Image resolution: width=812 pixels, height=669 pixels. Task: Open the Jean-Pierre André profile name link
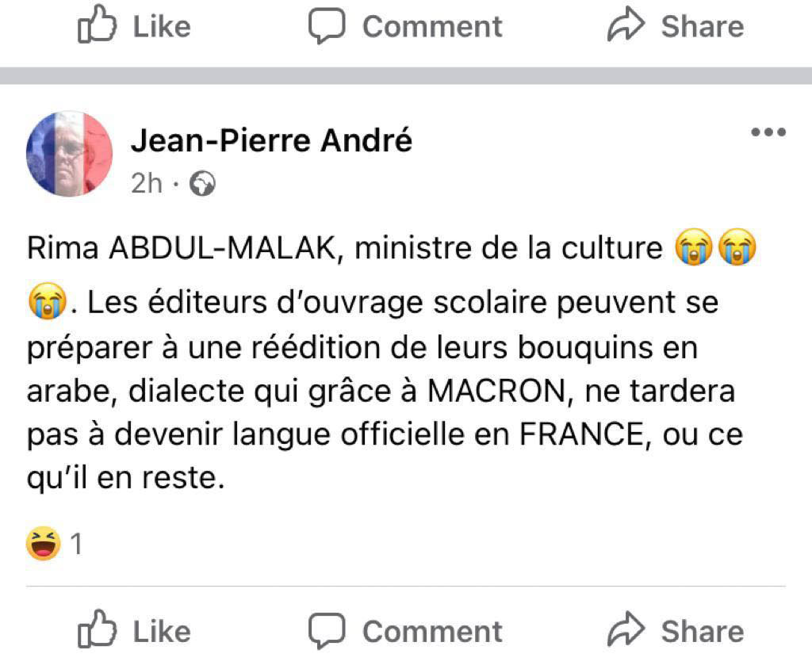coord(271,141)
